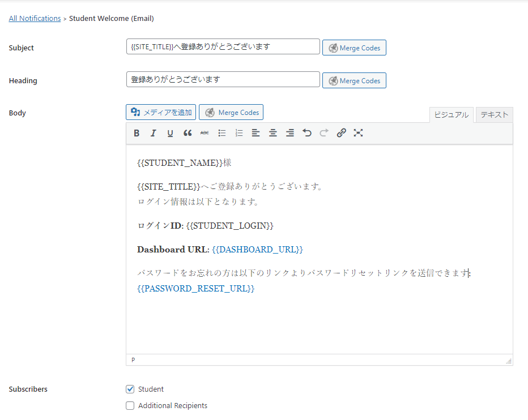Switch to the ビジュアル editor tab
Screen dimensions: 528x420
pos(452,115)
